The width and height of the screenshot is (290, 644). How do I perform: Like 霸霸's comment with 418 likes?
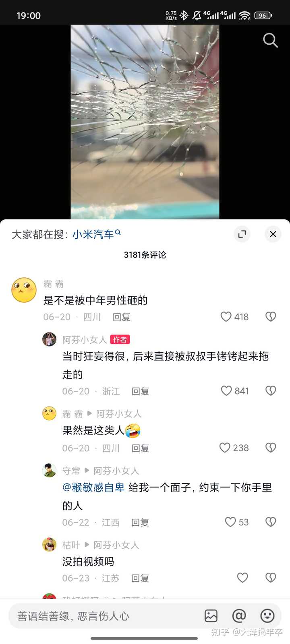[226, 317]
